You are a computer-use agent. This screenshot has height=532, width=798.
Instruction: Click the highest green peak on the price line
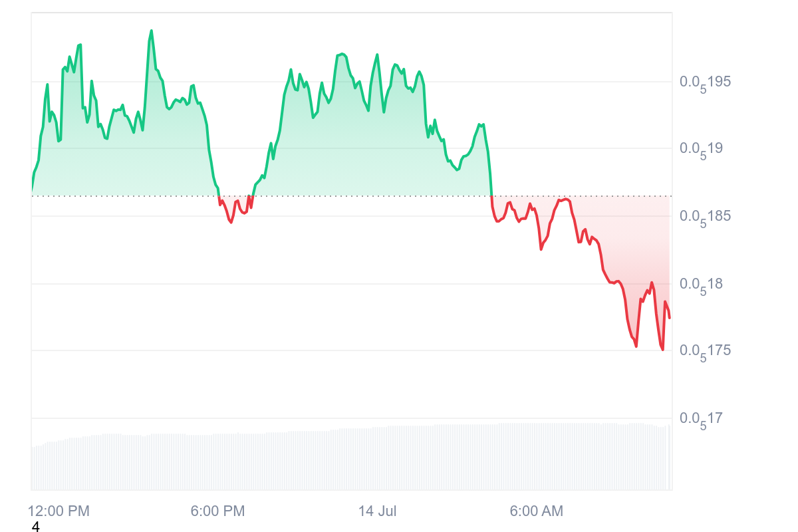tap(151, 31)
